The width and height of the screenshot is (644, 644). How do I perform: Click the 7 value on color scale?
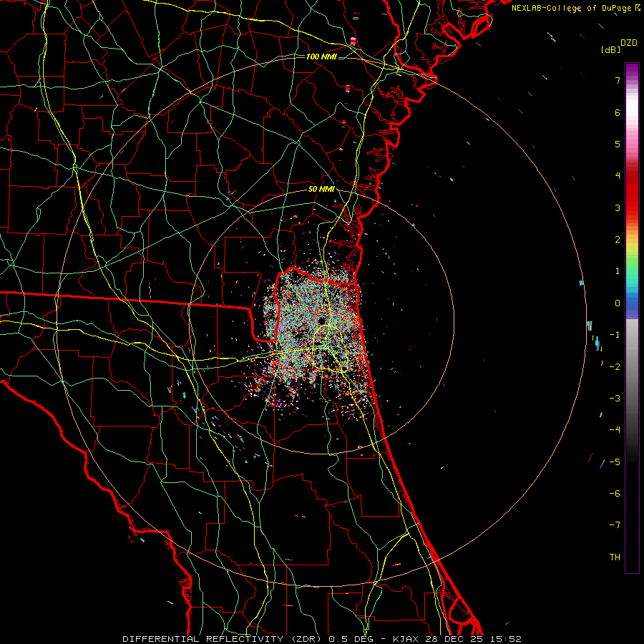point(618,80)
